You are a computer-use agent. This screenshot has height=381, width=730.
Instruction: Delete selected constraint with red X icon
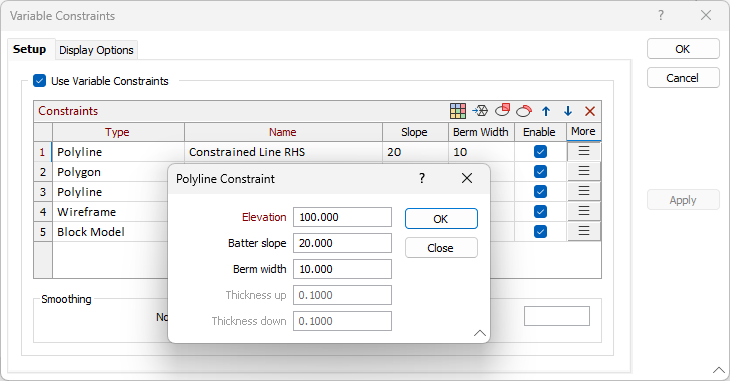coord(590,111)
